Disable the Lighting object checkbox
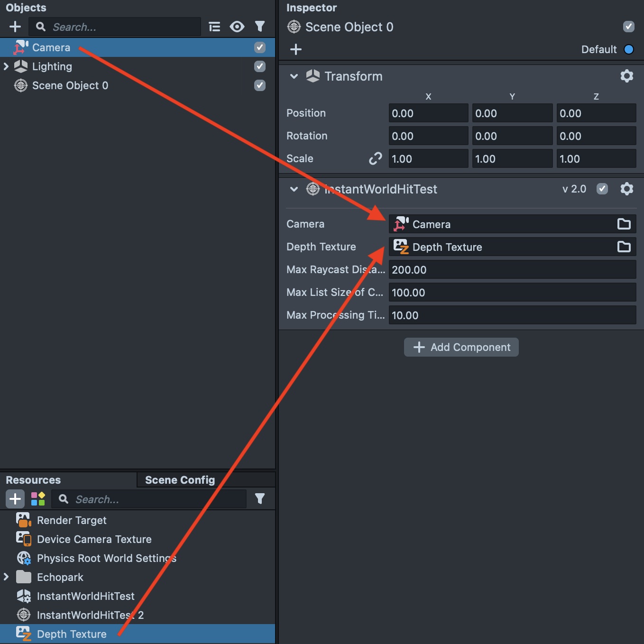The width and height of the screenshot is (644, 644). point(260,66)
